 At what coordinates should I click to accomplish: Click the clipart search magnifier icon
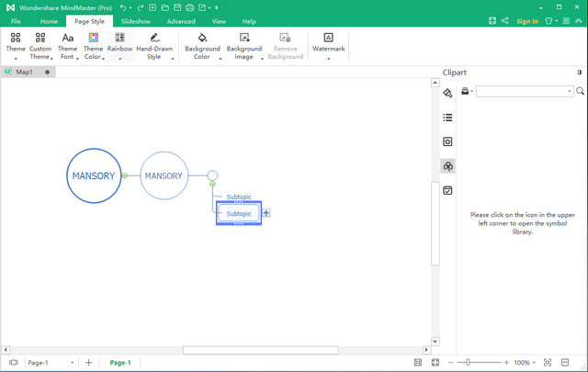click(580, 91)
